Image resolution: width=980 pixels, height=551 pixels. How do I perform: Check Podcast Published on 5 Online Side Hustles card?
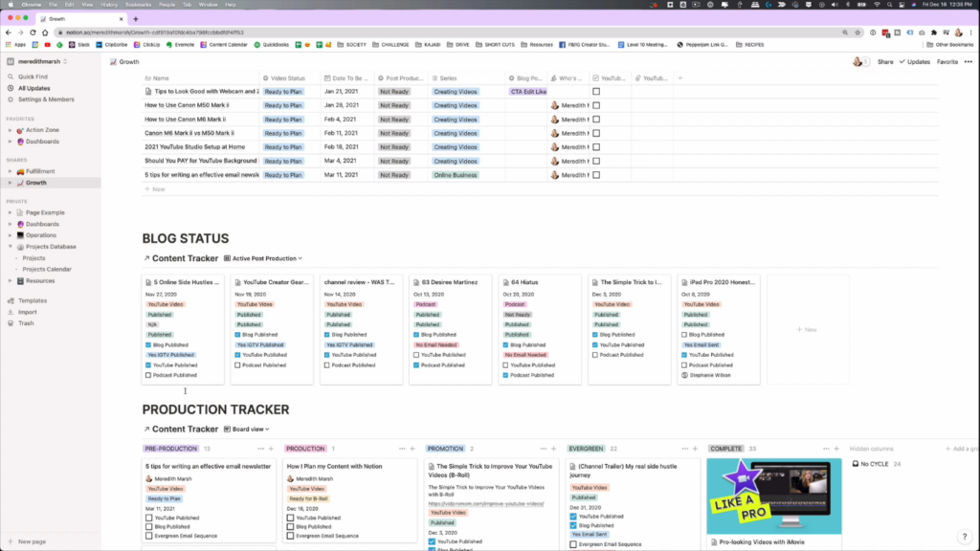(148, 375)
